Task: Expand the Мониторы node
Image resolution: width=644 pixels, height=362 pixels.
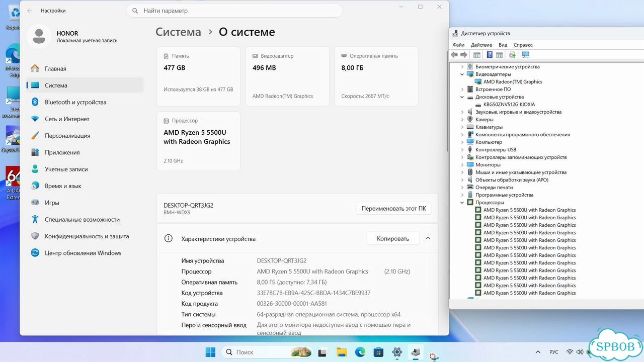Action: point(462,164)
